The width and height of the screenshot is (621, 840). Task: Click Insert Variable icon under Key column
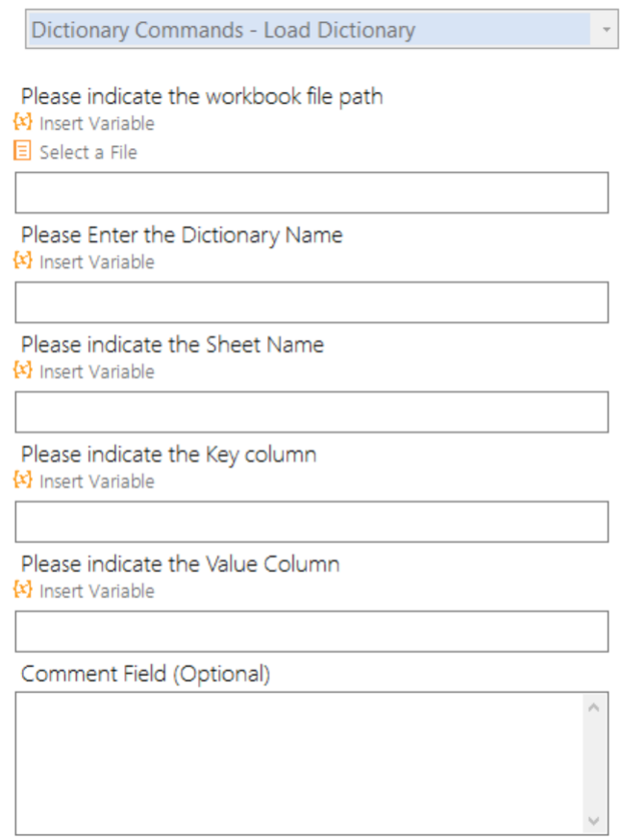(x=23, y=481)
